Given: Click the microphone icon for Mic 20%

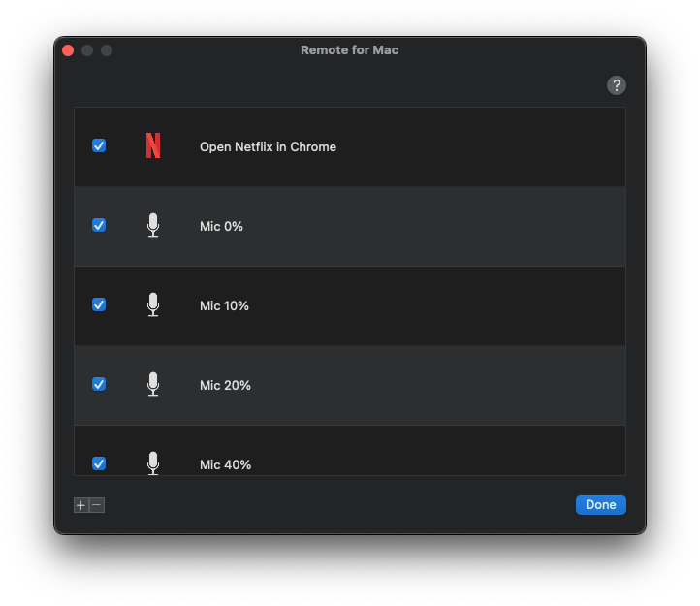Looking at the screenshot, I should [153, 385].
